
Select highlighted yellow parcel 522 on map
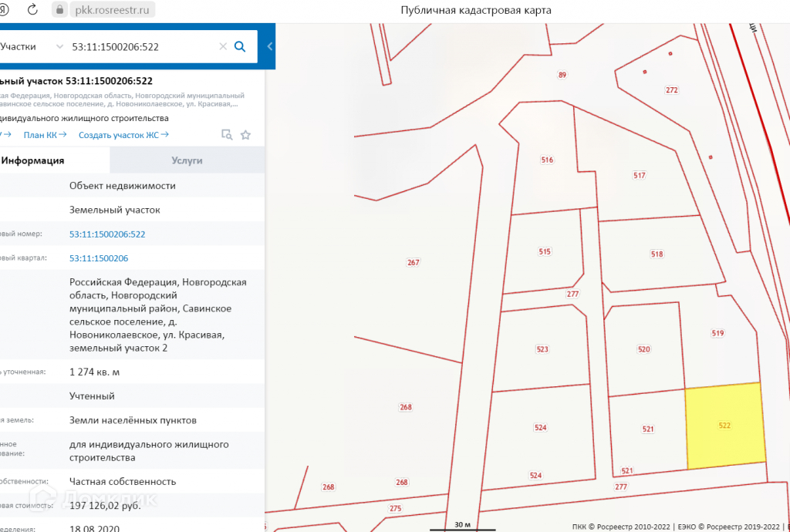pos(724,426)
